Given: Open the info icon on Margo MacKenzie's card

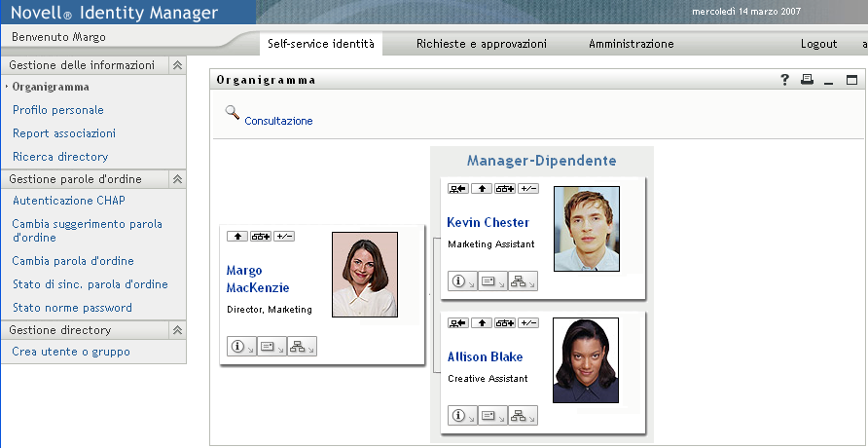Looking at the screenshot, I should click(x=241, y=346).
